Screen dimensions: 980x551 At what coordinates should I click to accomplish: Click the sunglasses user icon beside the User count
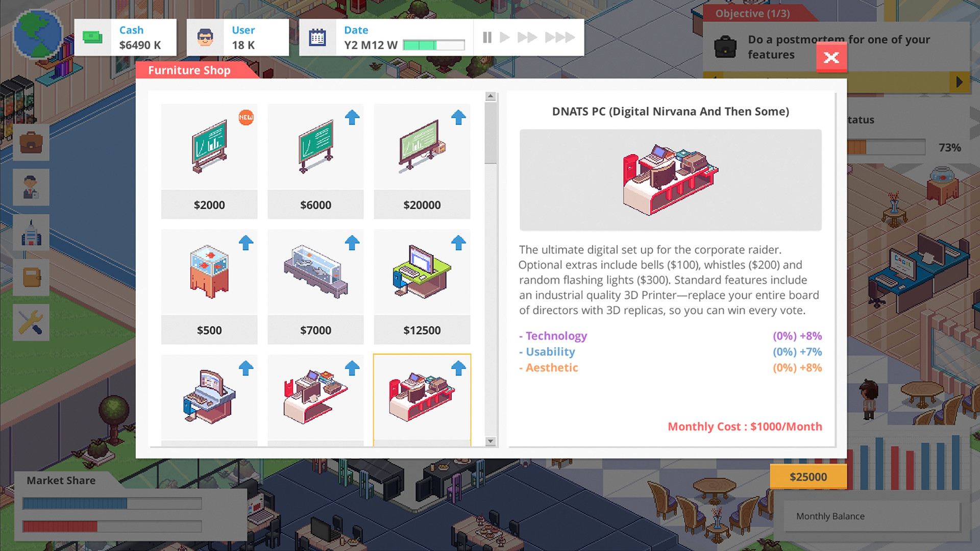click(205, 37)
